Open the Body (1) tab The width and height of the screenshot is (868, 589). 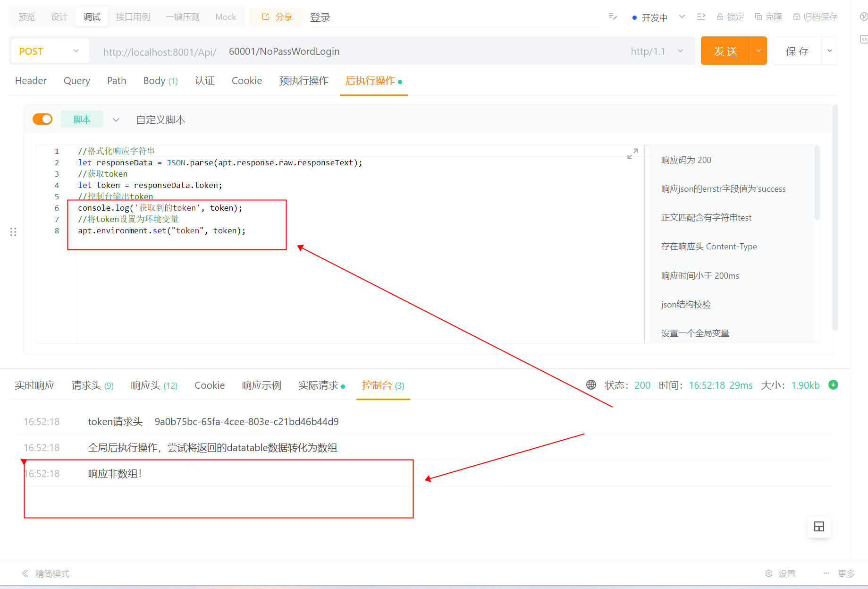160,81
